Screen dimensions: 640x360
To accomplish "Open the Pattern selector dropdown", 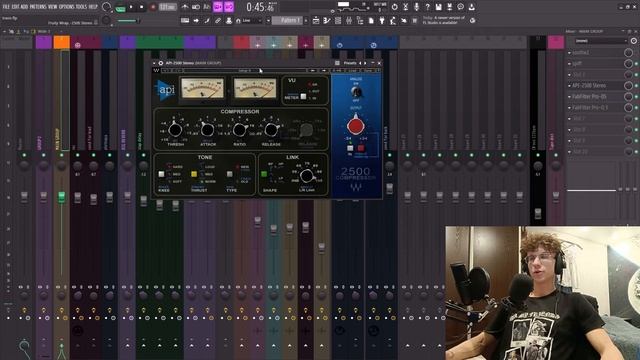I will click(x=287, y=20).
